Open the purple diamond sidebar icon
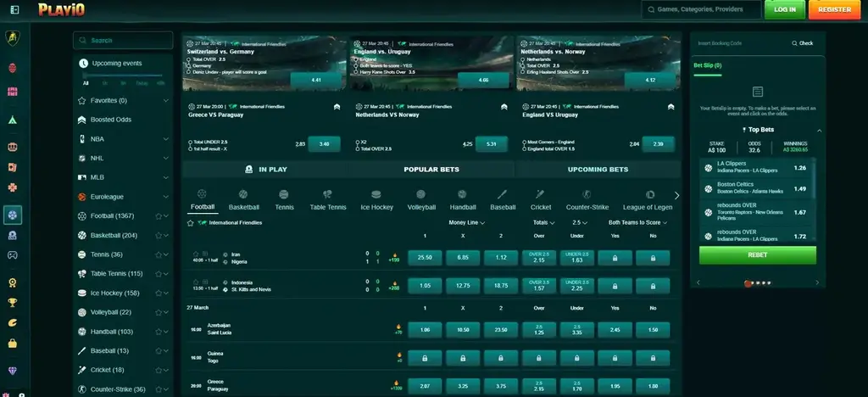868x397 pixels. 12,371
